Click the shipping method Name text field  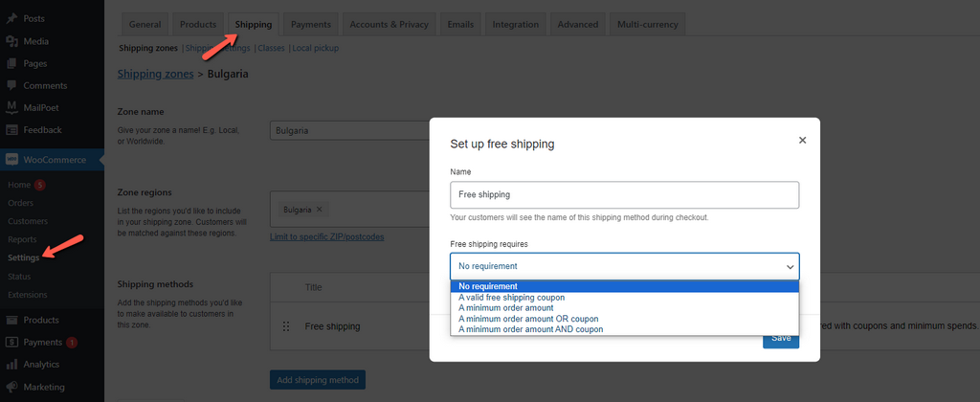624,194
